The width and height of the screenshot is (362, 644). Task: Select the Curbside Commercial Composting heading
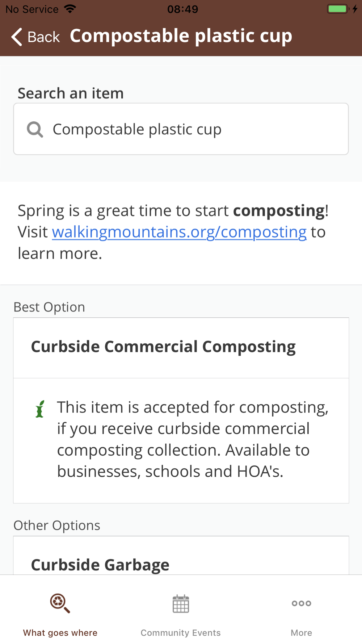pyautogui.click(x=163, y=347)
